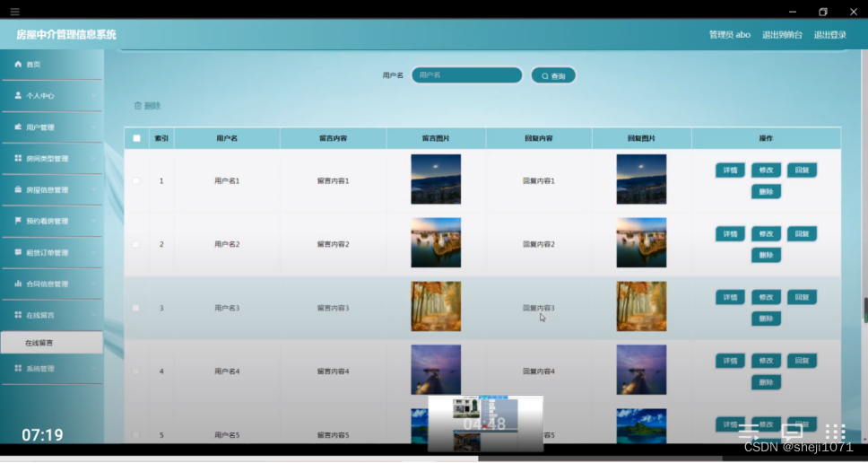The width and height of the screenshot is (868, 463).
Task: Click the vertical scrollbar thumb at right
Action: (865, 310)
